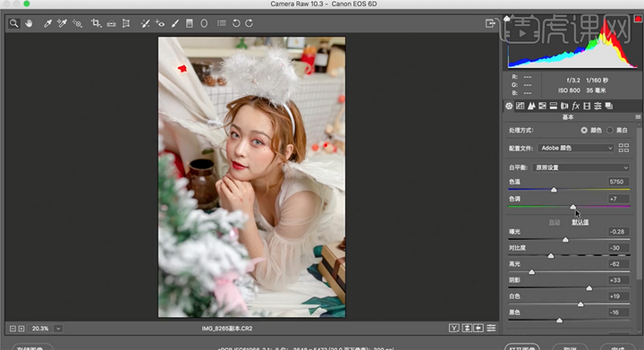Open the Camera Raw preferences list icon
The height and width of the screenshot is (350, 644).
222,23
